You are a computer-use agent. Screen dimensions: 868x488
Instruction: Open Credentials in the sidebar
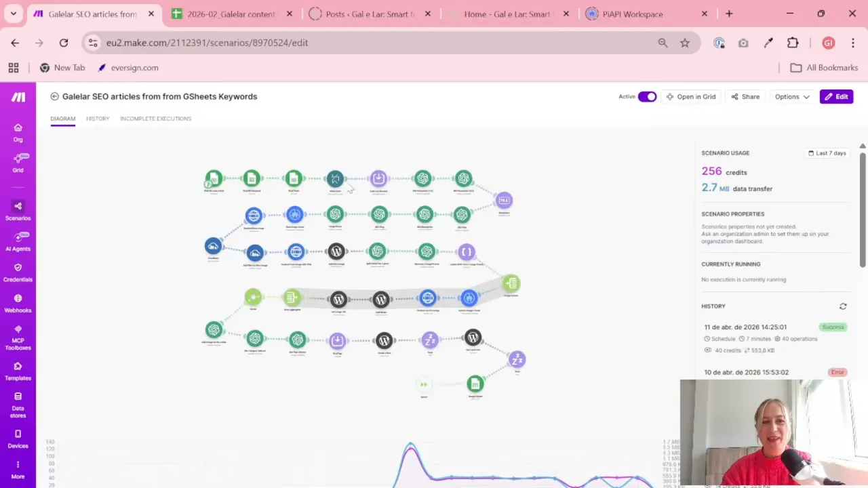18,272
